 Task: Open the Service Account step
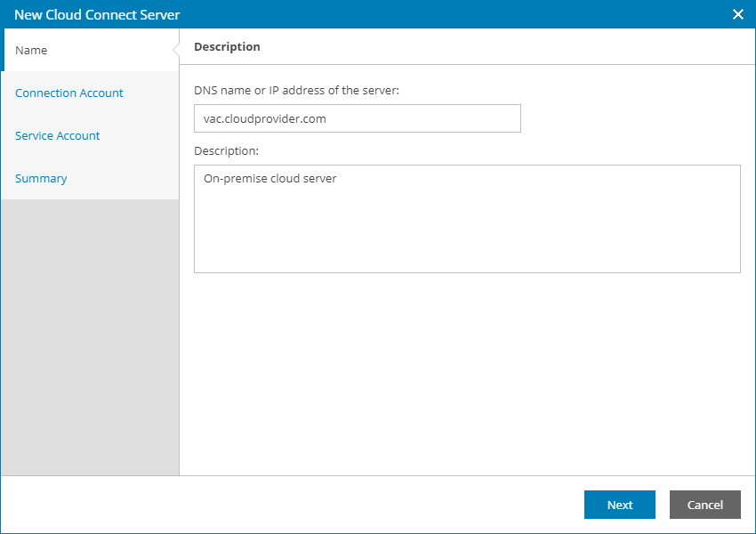[x=58, y=135]
